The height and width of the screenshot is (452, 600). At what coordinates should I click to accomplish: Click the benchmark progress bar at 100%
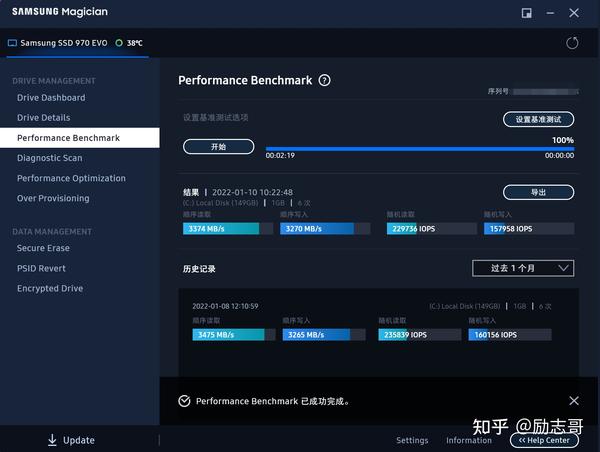click(x=420, y=148)
